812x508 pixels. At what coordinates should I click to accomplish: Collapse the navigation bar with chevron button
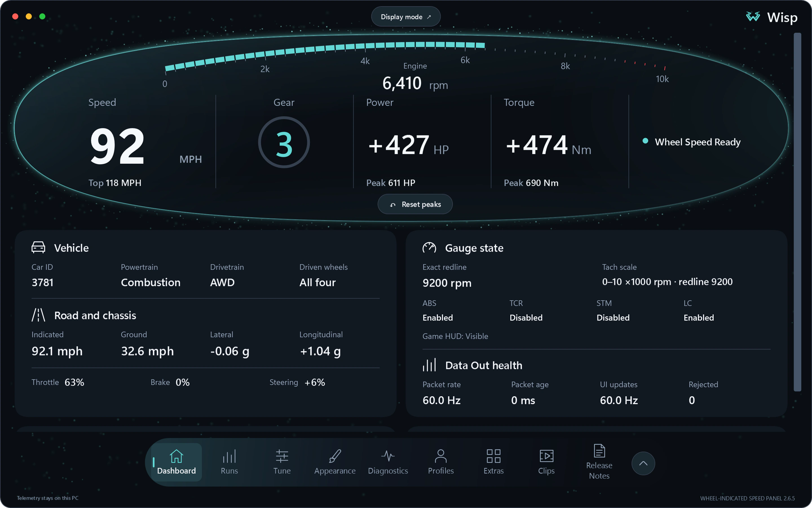click(643, 463)
